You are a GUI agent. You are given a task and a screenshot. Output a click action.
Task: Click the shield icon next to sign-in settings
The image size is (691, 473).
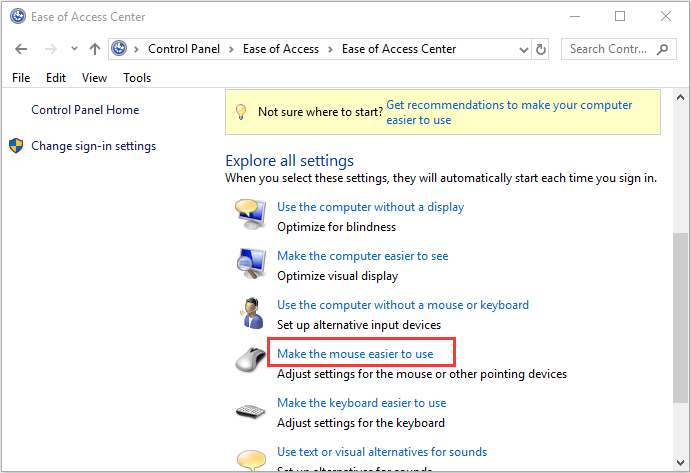16,146
